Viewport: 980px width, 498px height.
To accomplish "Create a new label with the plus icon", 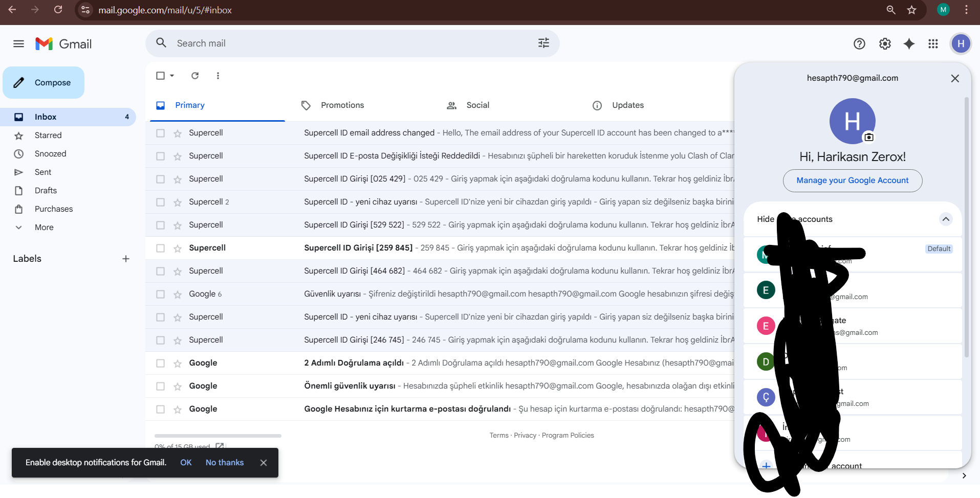I will click(126, 259).
